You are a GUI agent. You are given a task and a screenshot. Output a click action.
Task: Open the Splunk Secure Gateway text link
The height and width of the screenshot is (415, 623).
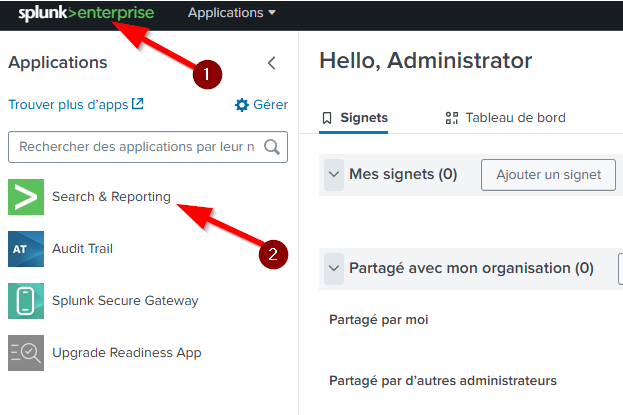coord(125,301)
